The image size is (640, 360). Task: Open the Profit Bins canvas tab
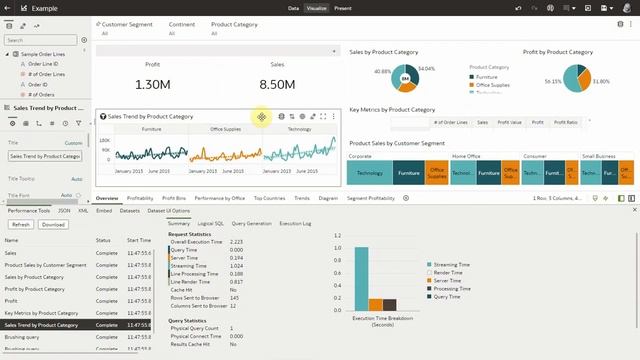[x=174, y=198]
